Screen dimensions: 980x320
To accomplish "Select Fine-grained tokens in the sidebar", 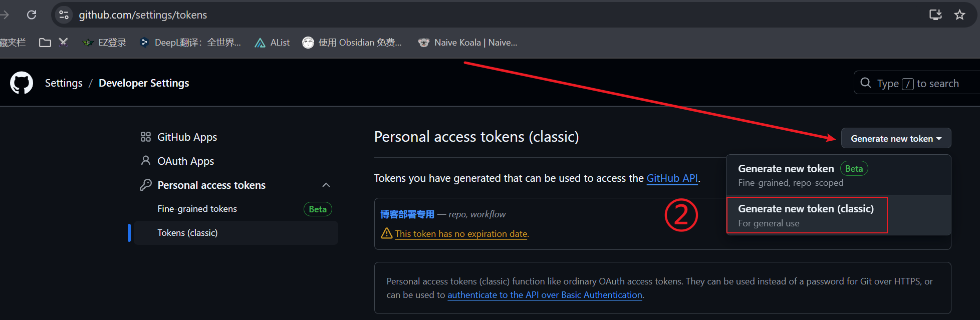I will (197, 209).
